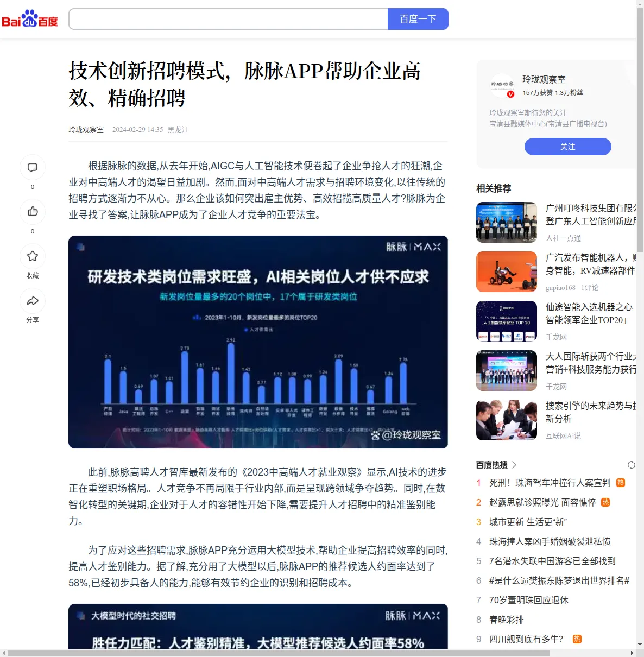The image size is (644, 657).
Task: Click the 互联网Ai说 source label
Action: [x=563, y=436]
